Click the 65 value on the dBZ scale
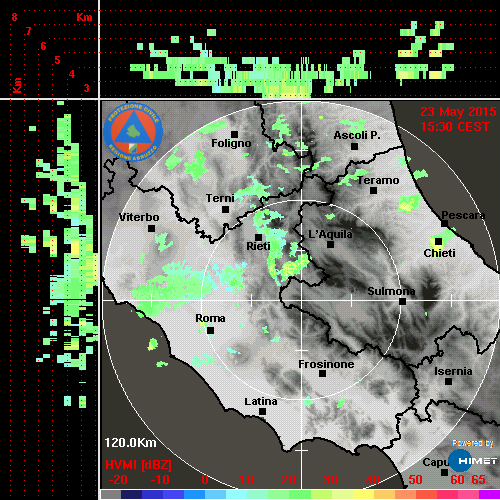The height and width of the screenshot is (500, 500). click(478, 480)
